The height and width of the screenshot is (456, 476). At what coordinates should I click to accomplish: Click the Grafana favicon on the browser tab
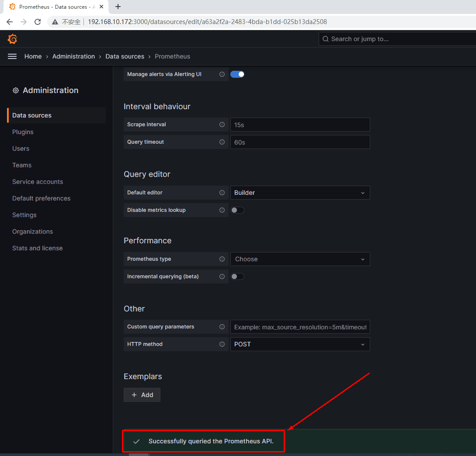point(12,7)
